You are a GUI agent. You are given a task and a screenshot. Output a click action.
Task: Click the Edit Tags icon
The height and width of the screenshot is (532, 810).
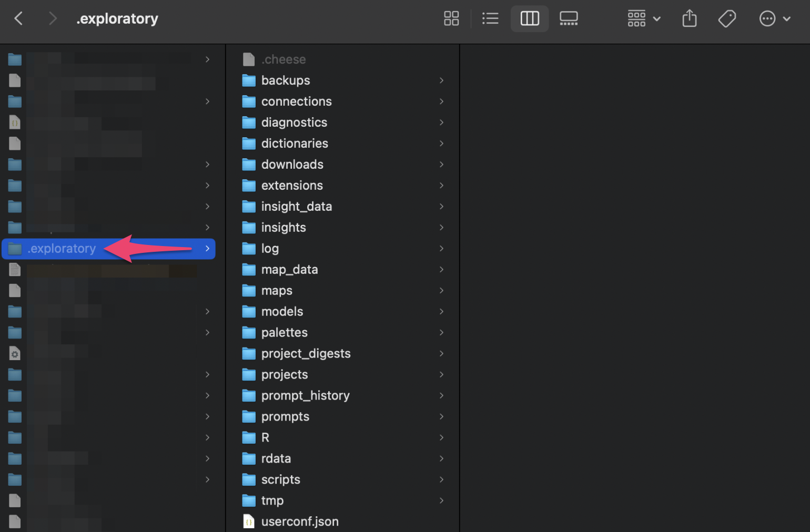(x=727, y=19)
